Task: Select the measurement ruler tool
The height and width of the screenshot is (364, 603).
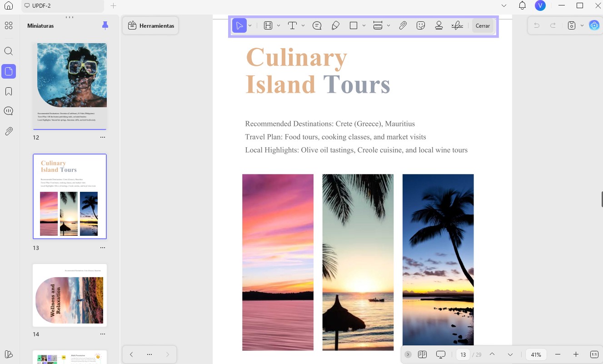Action: (x=378, y=26)
